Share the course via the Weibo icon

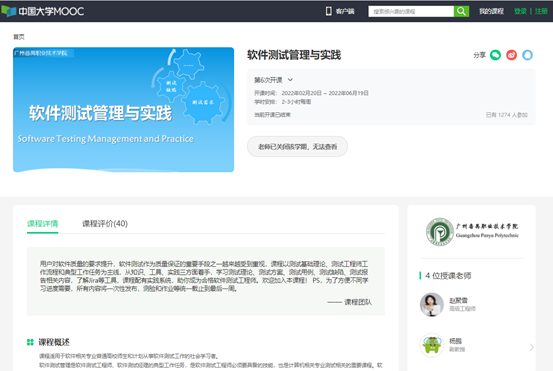[511, 55]
